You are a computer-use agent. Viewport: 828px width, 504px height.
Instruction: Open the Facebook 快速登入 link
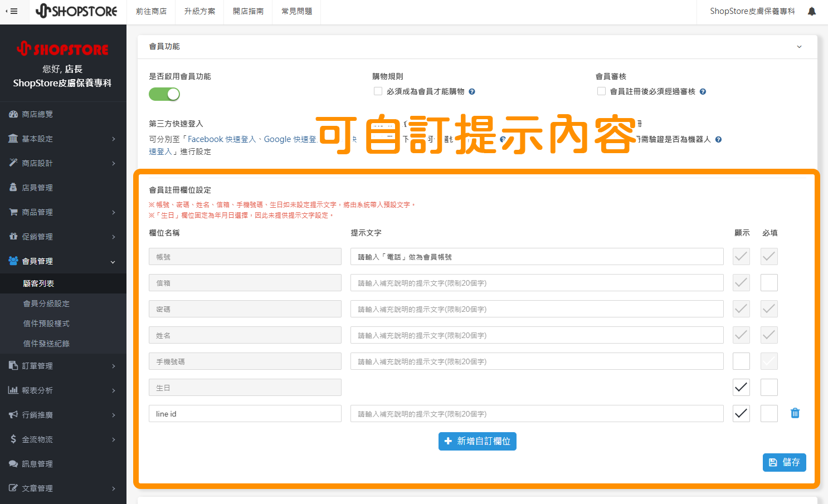[222, 139]
